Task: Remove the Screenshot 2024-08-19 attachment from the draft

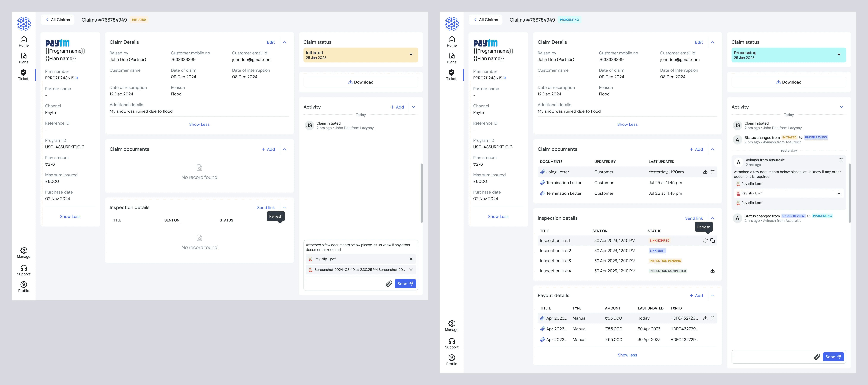Action: (411, 270)
